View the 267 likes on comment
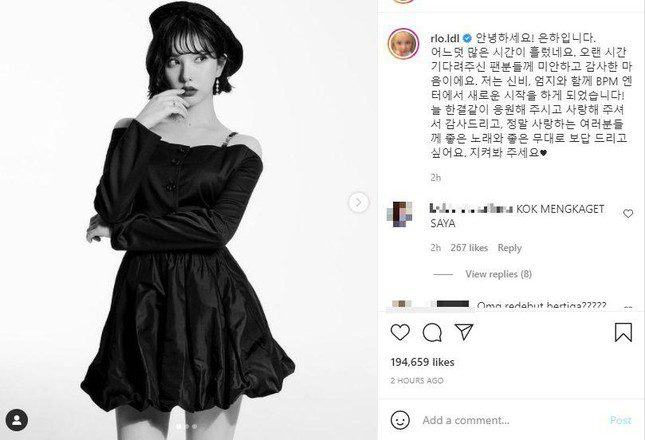Image resolution: width=645 pixels, height=440 pixels. coord(469,248)
